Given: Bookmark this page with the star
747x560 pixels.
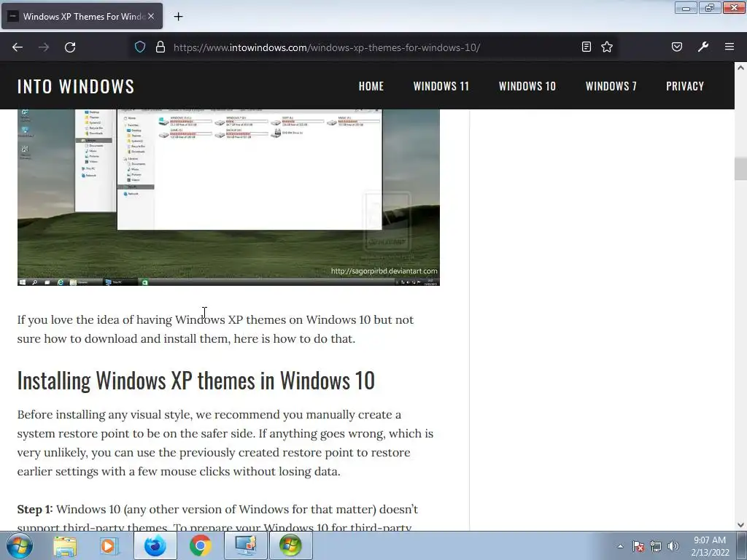Looking at the screenshot, I should click(607, 47).
